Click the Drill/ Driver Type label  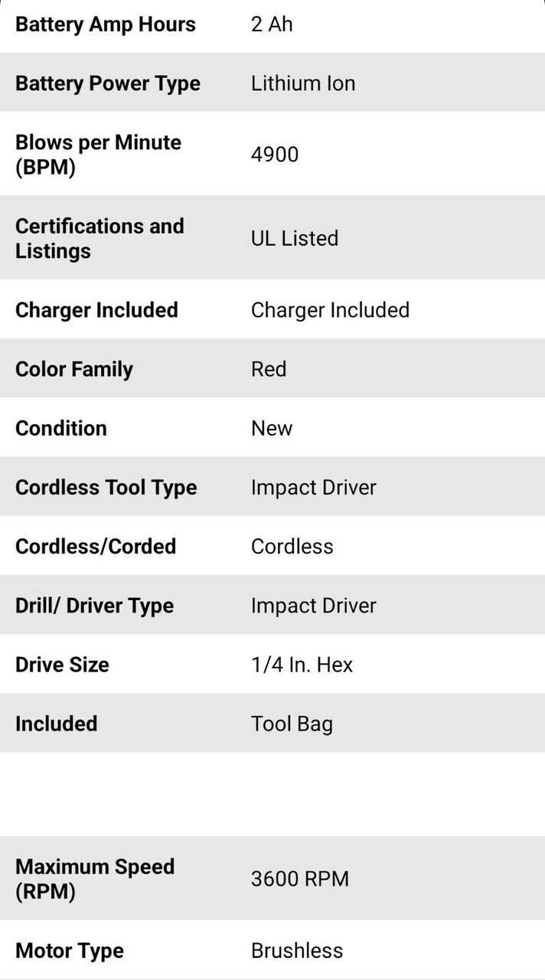point(94,606)
